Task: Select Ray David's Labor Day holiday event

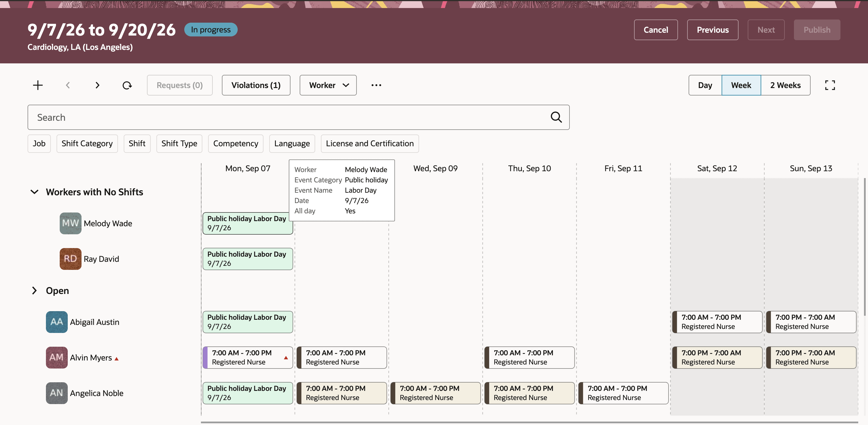Action: point(248,259)
